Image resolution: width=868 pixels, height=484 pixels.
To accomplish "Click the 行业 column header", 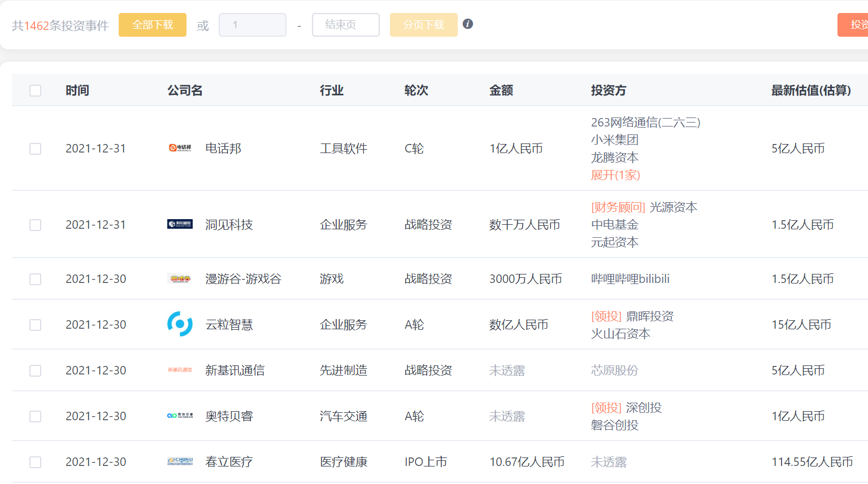I will [332, 90].
